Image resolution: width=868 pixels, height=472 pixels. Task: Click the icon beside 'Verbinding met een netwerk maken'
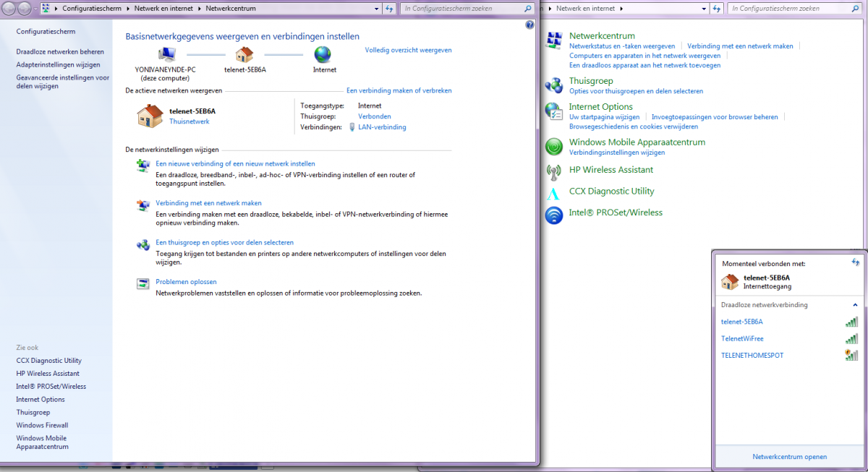point(143,205)
